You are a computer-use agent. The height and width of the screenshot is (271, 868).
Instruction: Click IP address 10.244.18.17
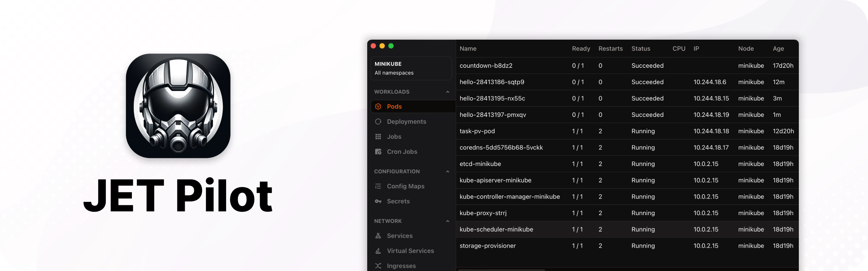(x=711, y=147)
